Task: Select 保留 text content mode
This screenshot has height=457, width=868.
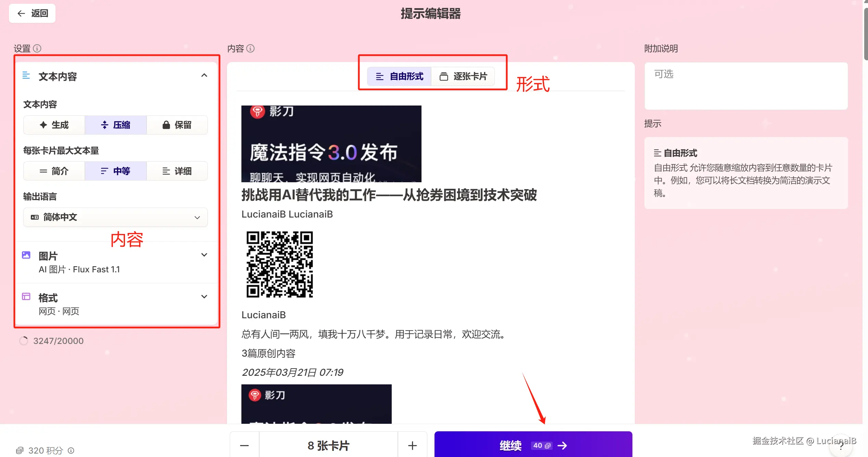Action: tap(177, 125)
